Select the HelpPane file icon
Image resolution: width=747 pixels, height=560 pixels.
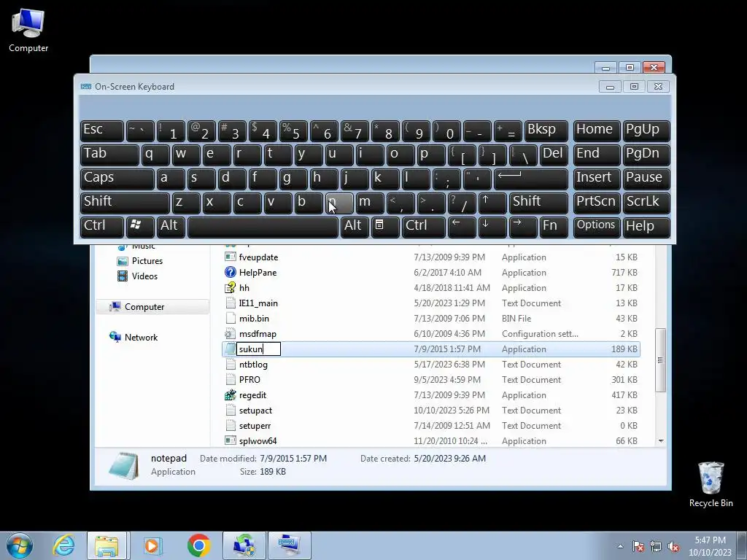231,273
